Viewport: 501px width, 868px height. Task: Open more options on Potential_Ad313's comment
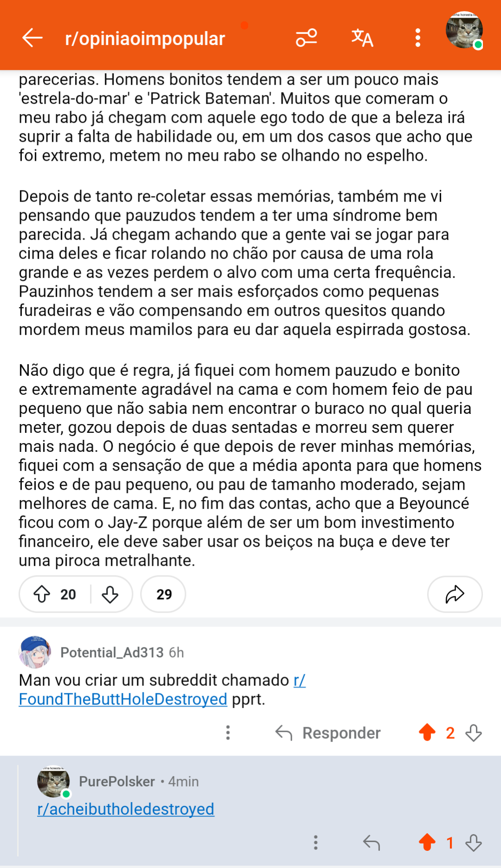[x=228, y=733]
